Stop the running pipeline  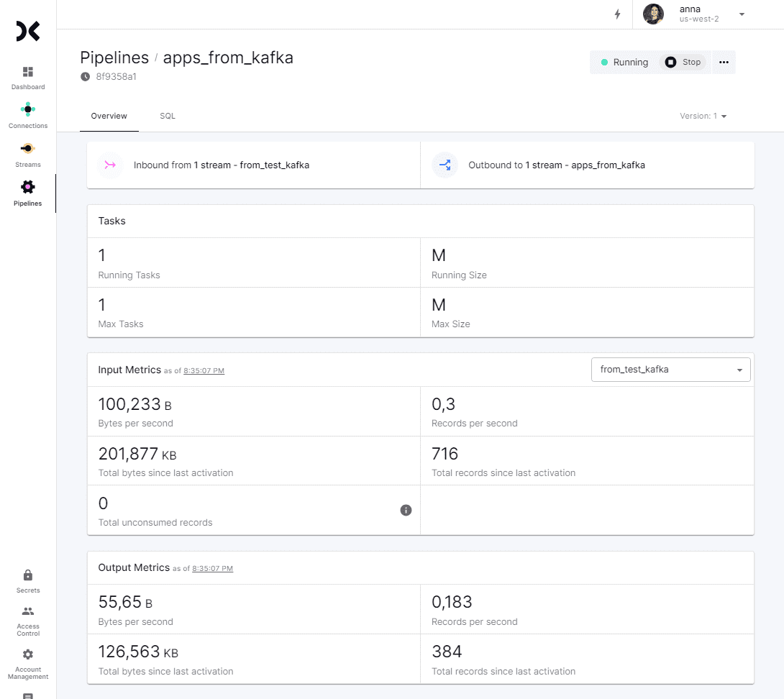(683, 62)
